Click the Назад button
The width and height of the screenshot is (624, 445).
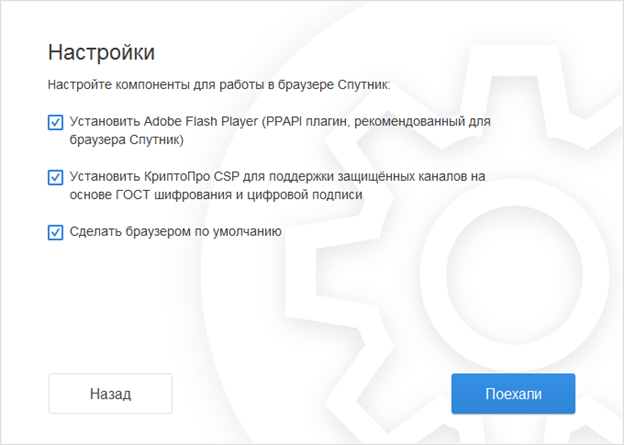pos(111,394)
